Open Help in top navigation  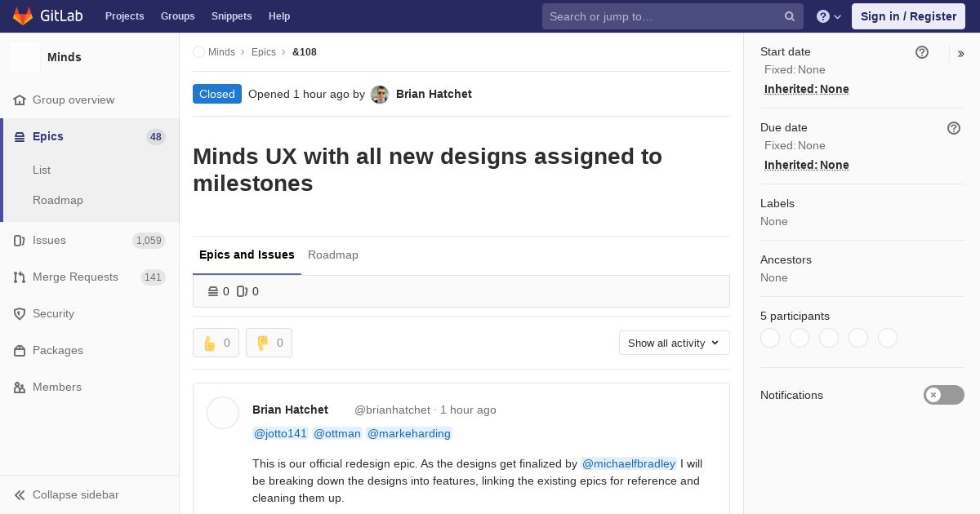coord(279,16)
